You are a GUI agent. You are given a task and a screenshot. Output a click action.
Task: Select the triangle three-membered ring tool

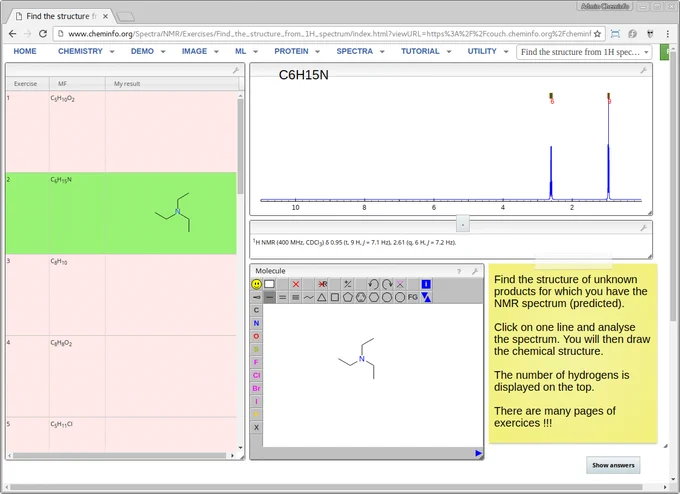click(x=321, y=298)
